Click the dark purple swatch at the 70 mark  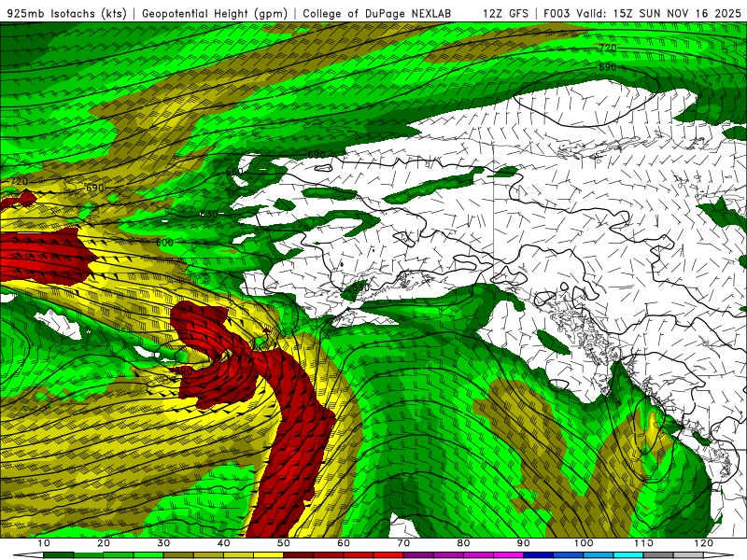coord(418,555)
